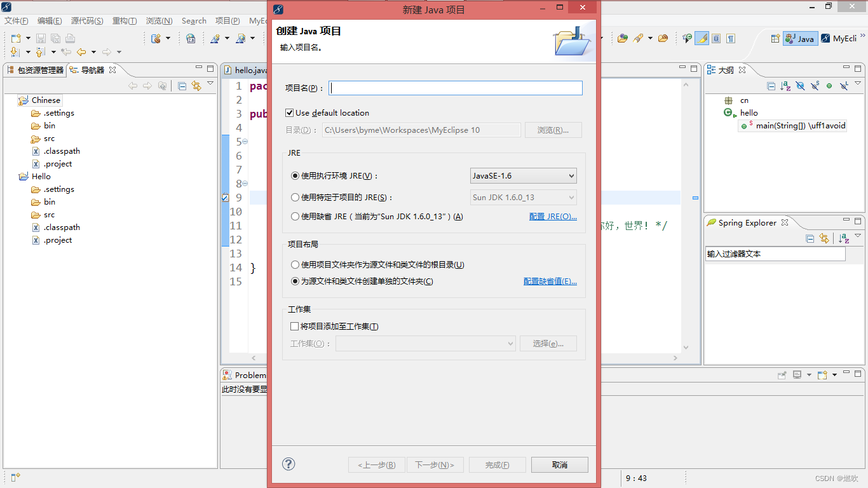The width and height of the screenshot is (868, 488).
Task: Collapse all in Navigator panel
Action: 182,86
